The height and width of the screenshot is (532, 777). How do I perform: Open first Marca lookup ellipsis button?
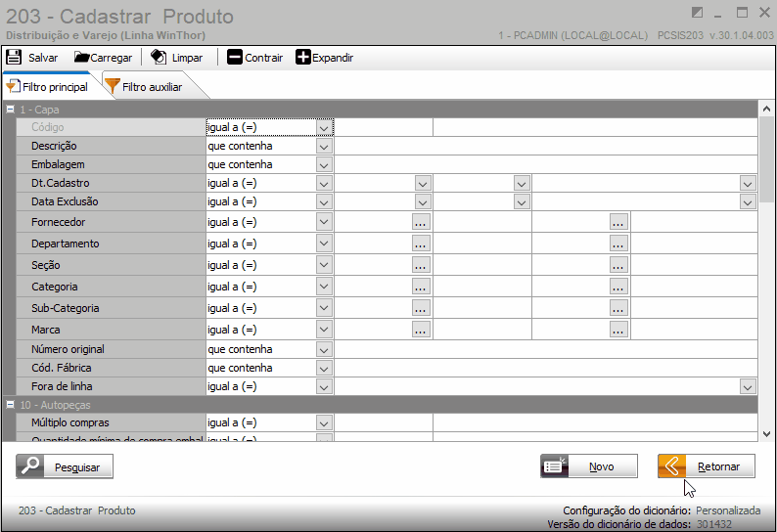point(421,330)
